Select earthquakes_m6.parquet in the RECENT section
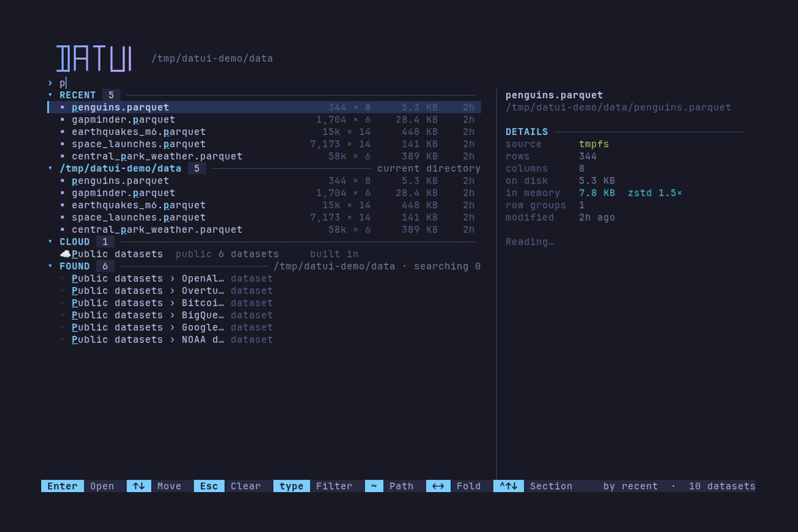 coord(264,132)
